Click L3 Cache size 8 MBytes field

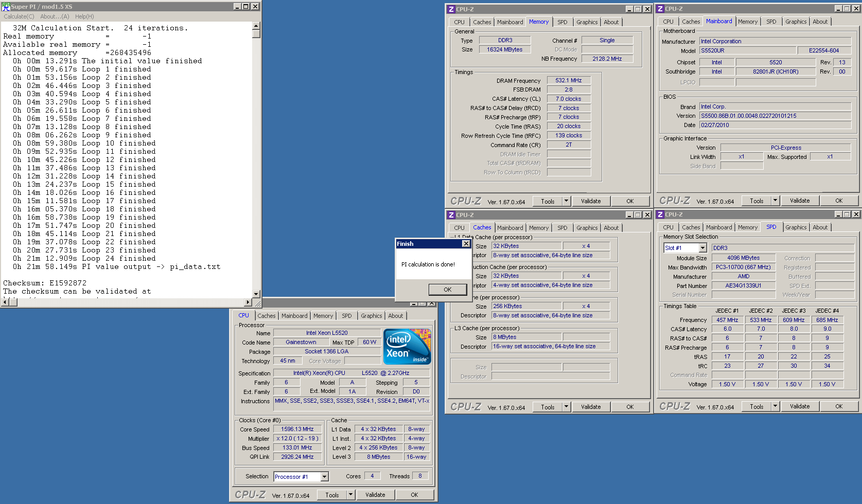[526, 337]
